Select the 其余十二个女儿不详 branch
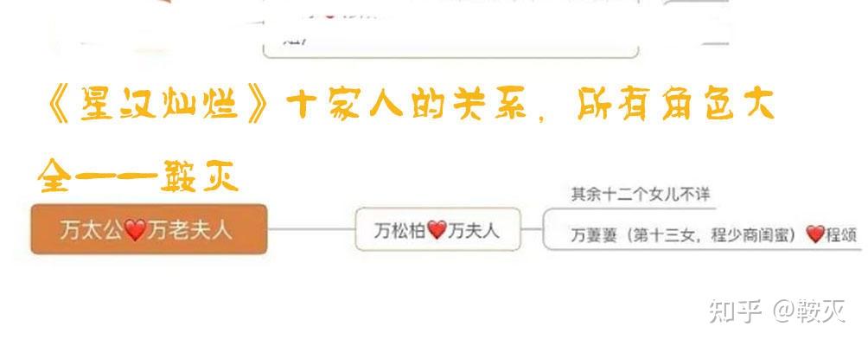This screenshot has width=868, height=346. 641,195
